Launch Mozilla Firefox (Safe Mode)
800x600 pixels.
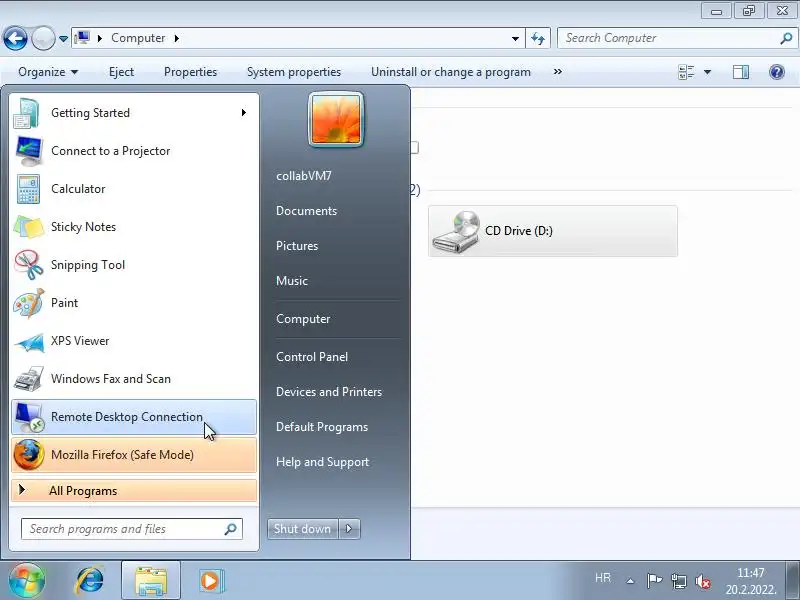[134, 455]
